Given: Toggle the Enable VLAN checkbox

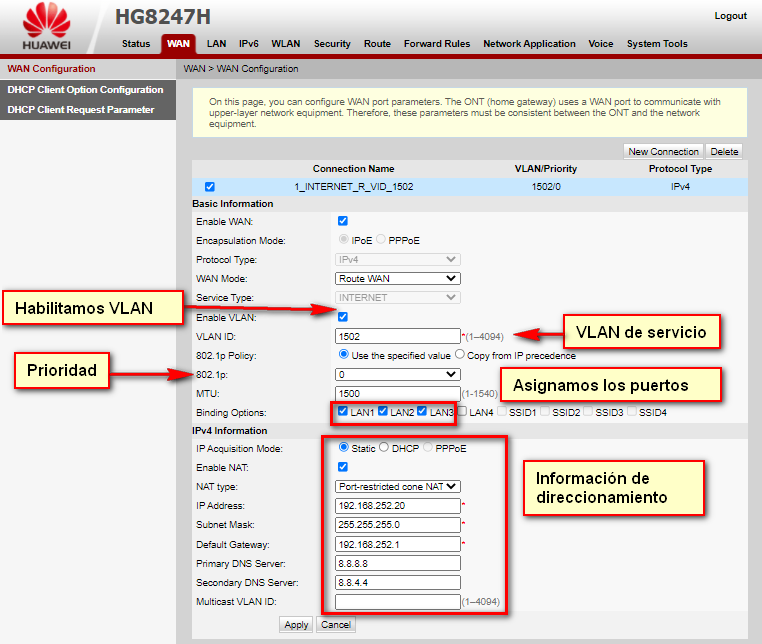Looking at the screenshot, I should 343,317.
